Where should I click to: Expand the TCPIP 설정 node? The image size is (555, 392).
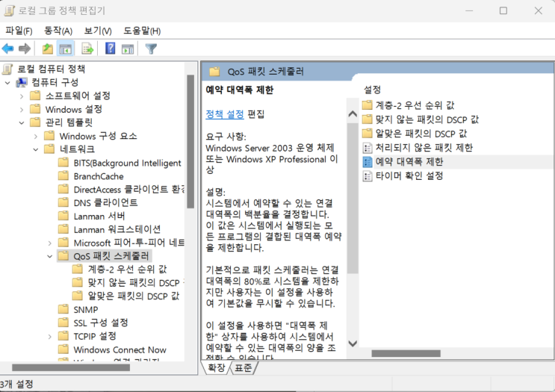tap(50, 337)
